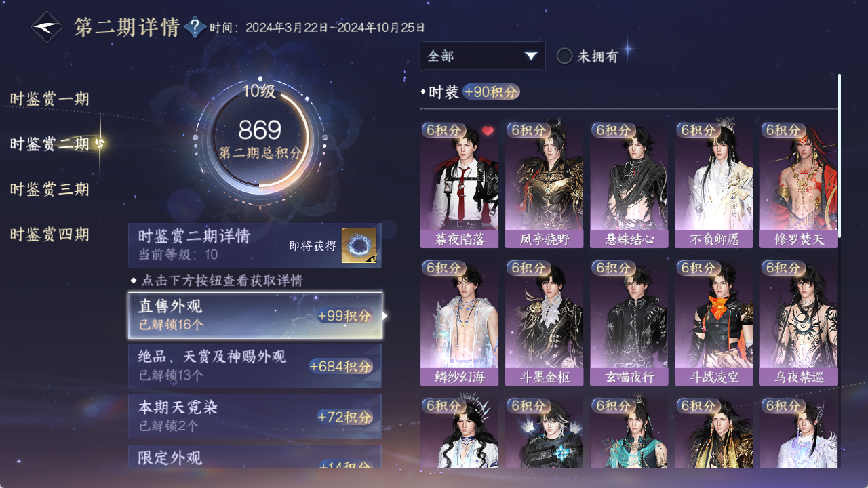The height and width of the screenshot is (488, 868).
Task: Open 本期天霓染 details
Action: tap(255, 416)
